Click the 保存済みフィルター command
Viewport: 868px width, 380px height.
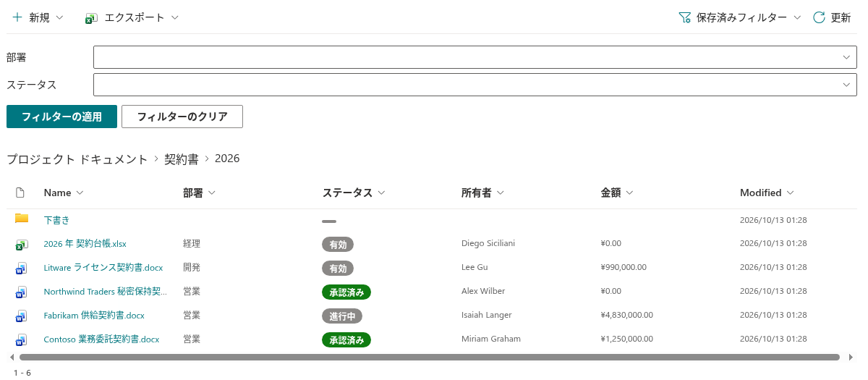click(x=740, y=17)
